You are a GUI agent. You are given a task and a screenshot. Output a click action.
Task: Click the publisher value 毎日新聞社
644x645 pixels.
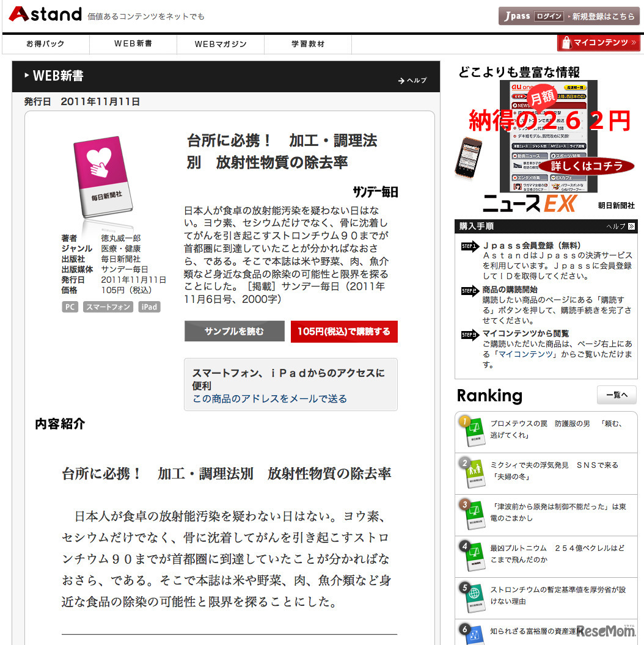tap(121, 259)
